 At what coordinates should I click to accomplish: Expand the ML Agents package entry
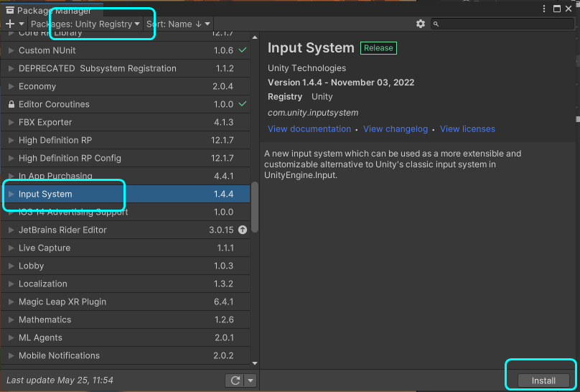[x=11, y=337]
